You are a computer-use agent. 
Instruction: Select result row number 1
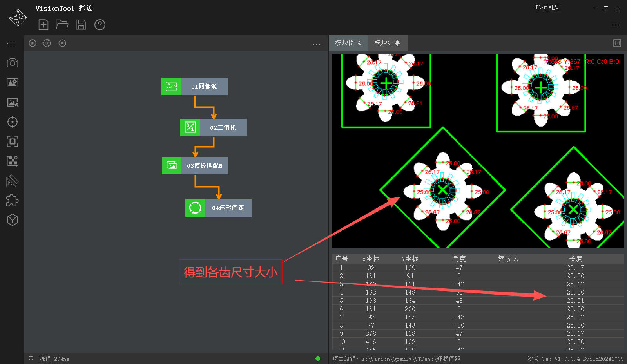point(478,268)
